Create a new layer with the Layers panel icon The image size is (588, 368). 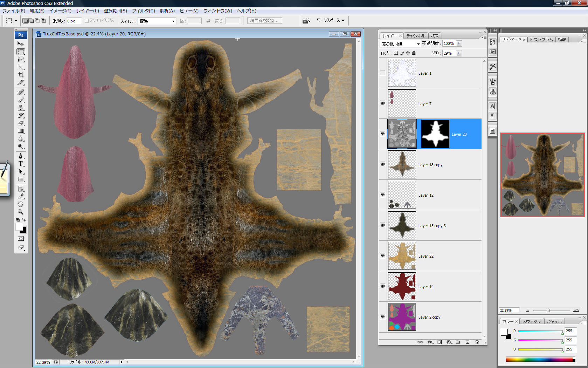click(468, 342)
